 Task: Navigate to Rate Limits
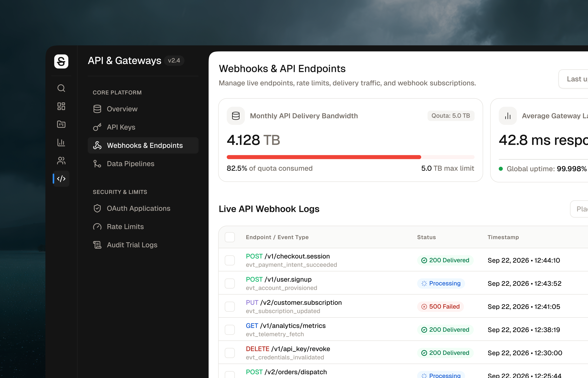(143, 227)
